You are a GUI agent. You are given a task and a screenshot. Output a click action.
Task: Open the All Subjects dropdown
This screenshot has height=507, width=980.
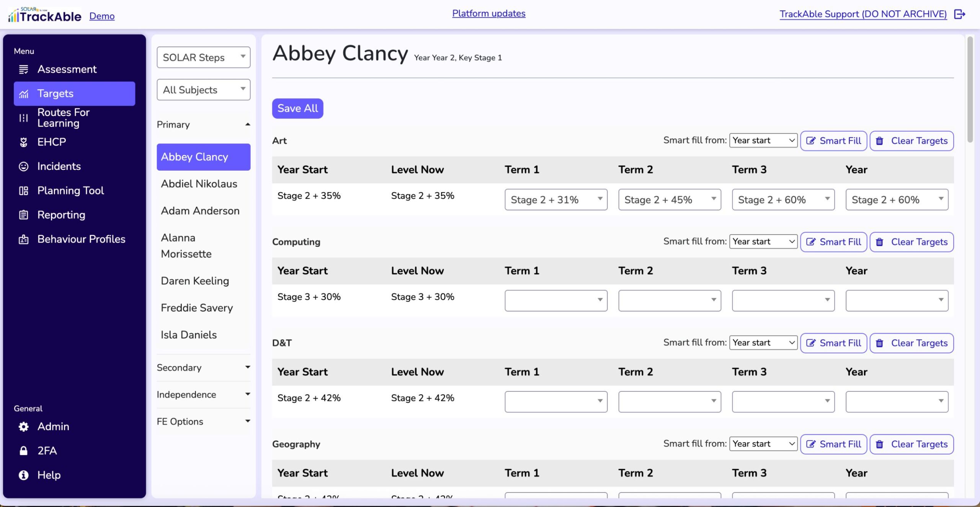(203, 90)
